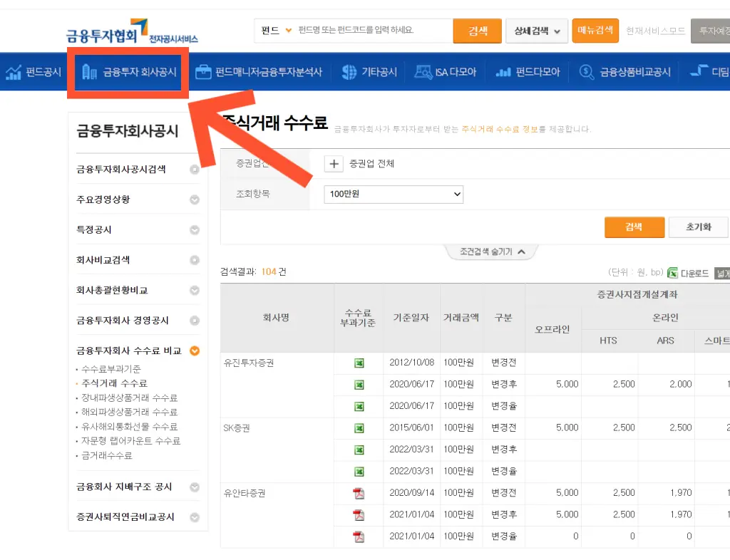The height and width of the screenshot is (560, 730).
Task: Open PDF file for 유안타증권 변경율 row
Action: (x=359, y=536)
